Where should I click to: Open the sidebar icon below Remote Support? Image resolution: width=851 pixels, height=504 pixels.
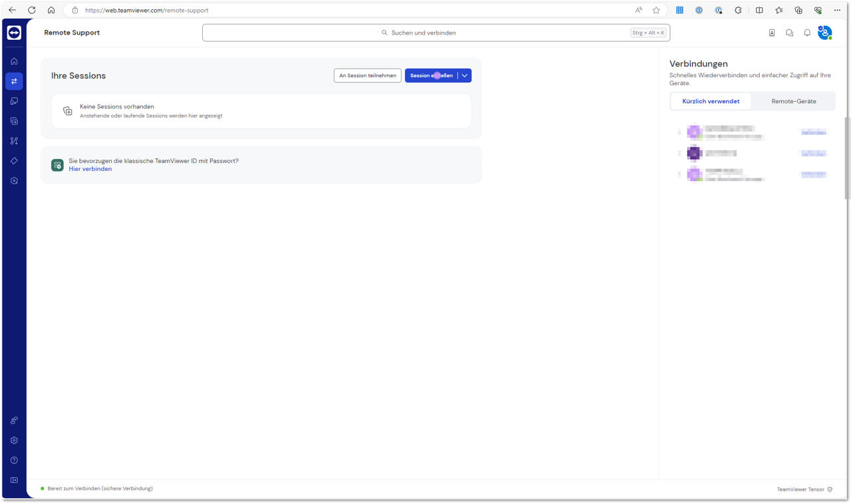14,101
